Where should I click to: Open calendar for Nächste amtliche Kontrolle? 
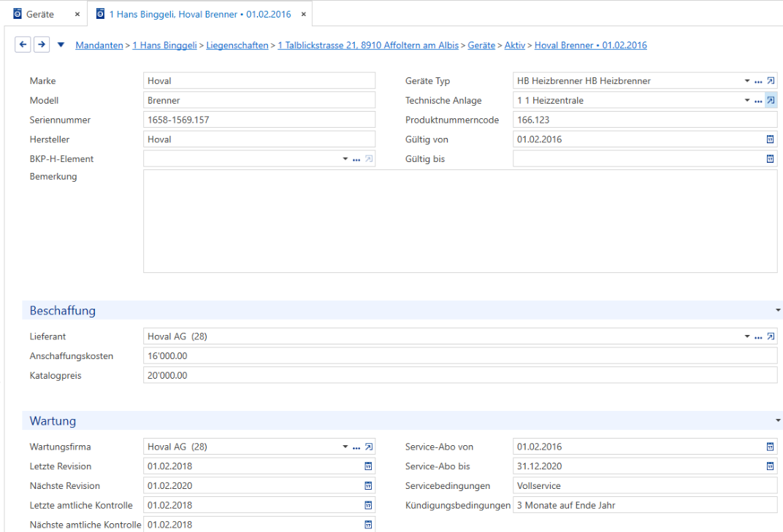(368, 525)
